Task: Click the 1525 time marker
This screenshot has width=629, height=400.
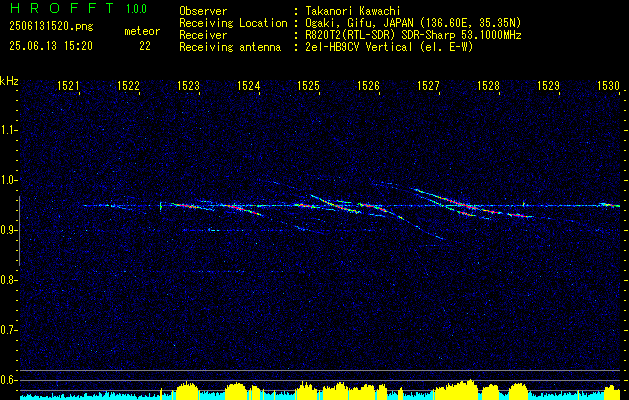Action: point(308,85)
